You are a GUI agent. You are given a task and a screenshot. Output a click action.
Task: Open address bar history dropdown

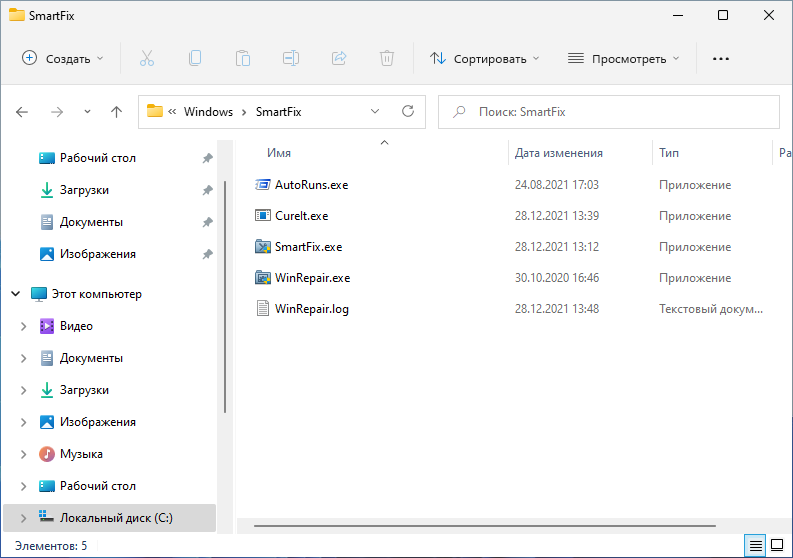click(375, 111)
